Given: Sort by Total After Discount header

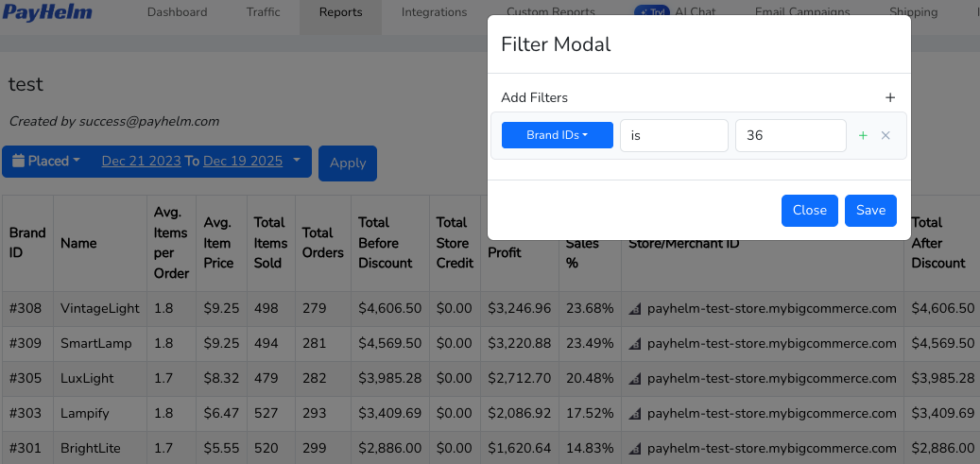Looking at the screenshot, I should (x=941, y=243).
